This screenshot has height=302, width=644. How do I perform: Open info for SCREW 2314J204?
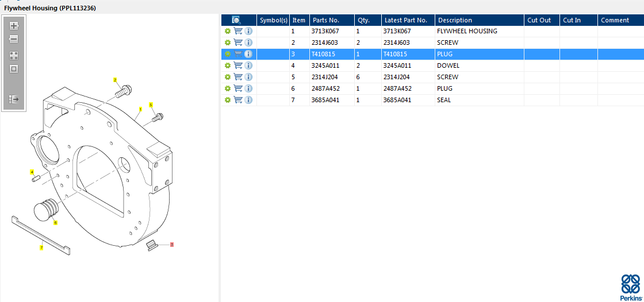(x=248, y=77)
